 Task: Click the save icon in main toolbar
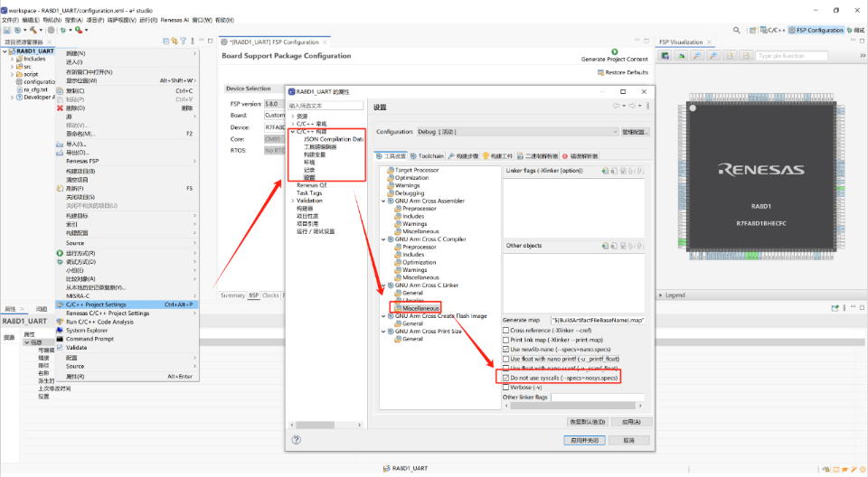[x=6, y=30]
